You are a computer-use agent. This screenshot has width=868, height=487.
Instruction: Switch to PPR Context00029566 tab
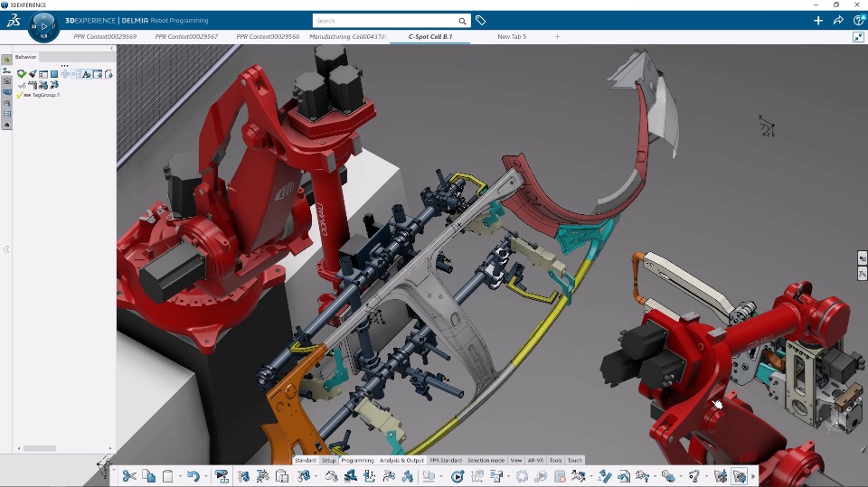click(x=268, y=36)
